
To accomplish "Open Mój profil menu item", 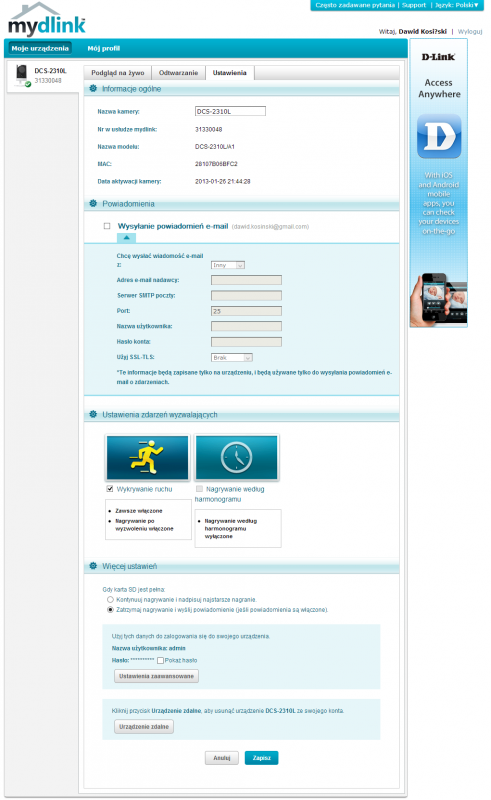I will [x=104, y=48].
